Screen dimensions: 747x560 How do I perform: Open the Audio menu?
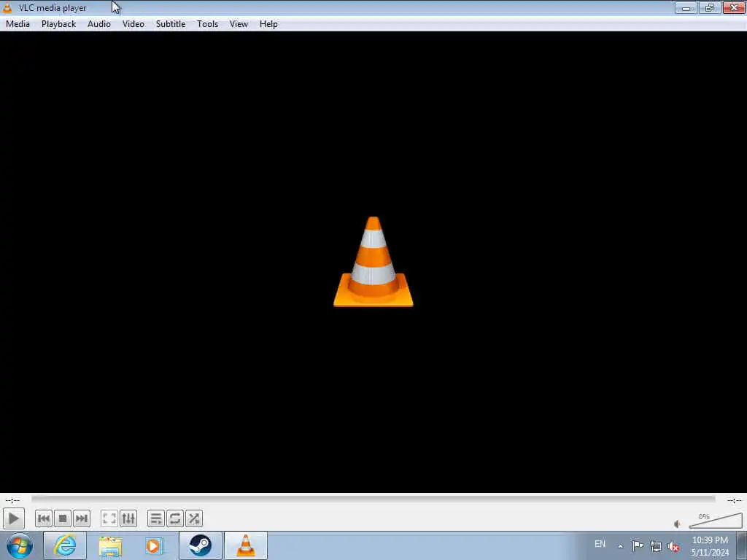tap(99, 24)
